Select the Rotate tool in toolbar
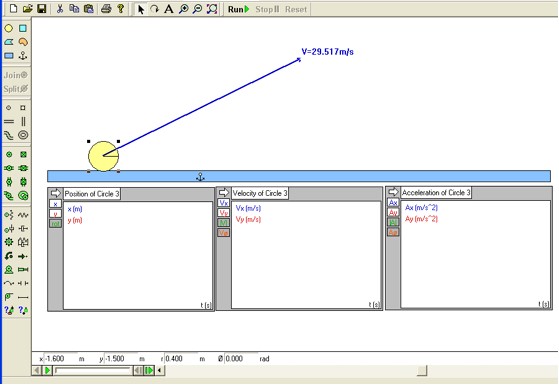This screenshot has width=559, height=386. click(x=155, y=9)
